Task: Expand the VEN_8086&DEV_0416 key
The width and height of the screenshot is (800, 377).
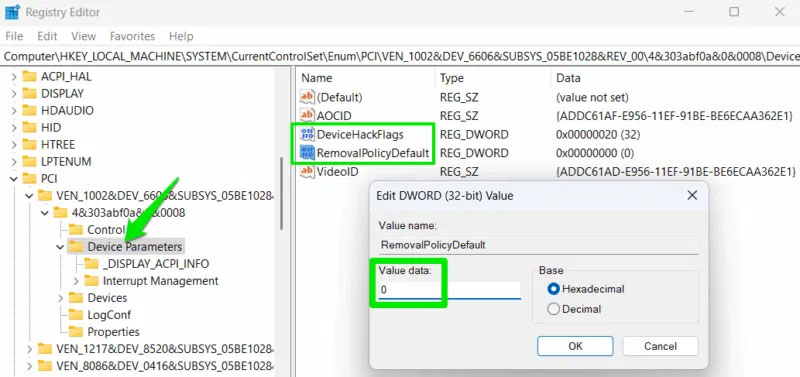Action: tap(29, 366)
